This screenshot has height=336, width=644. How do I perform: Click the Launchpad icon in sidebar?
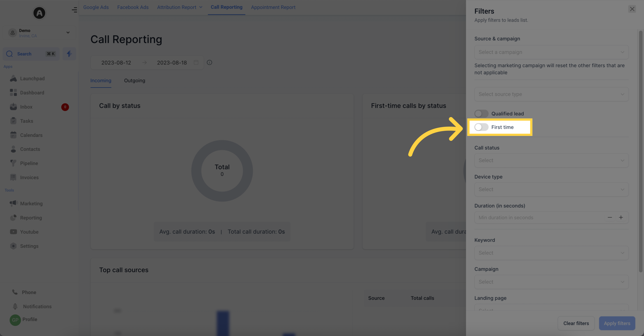[x=13, y=78]
